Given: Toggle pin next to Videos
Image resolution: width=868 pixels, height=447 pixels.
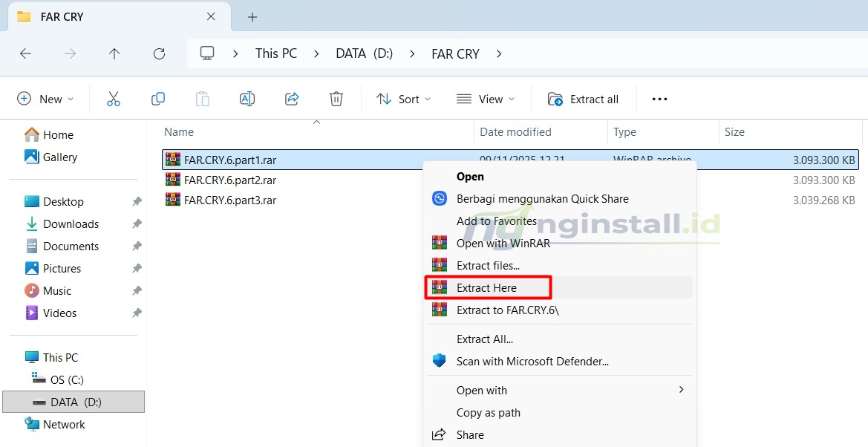Looking at the screenshot, I should pyautogui.click(x=137, y=313).
